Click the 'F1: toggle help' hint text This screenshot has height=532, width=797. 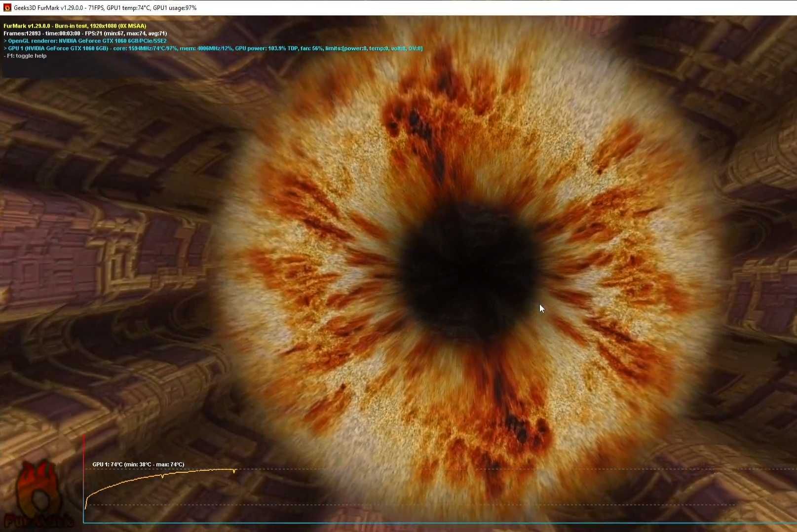coord(25,56)
